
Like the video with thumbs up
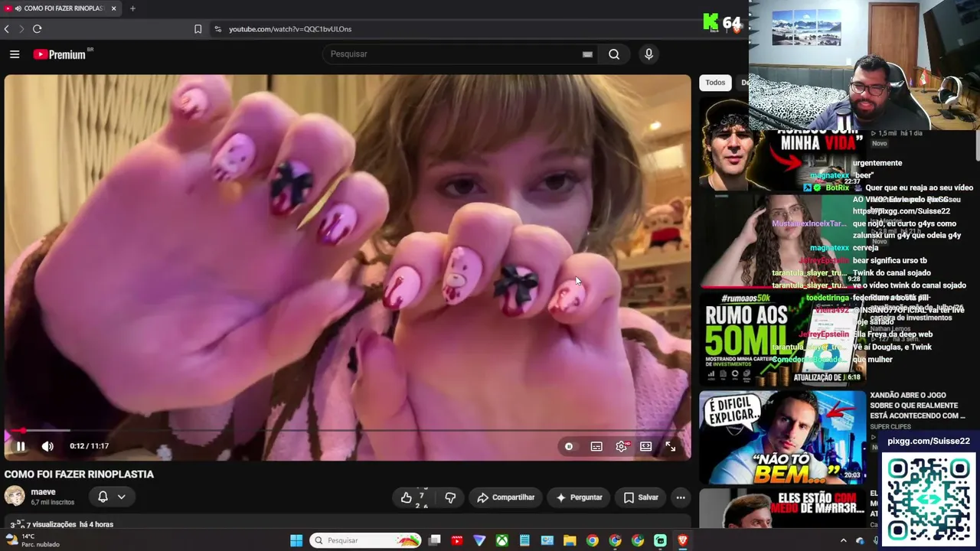[x=413, y=497]
